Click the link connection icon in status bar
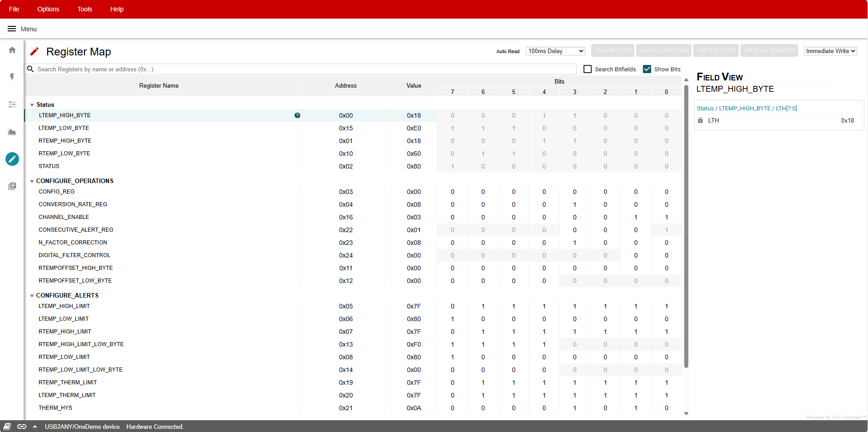Image resolution: width=868 pixels, height=432 pixels. click(22, 427)
